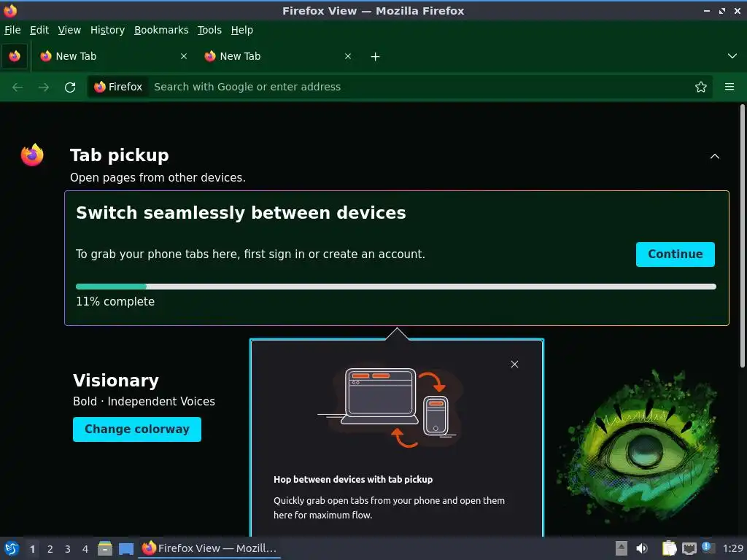Open the system start menu icon

coord(12,548)
